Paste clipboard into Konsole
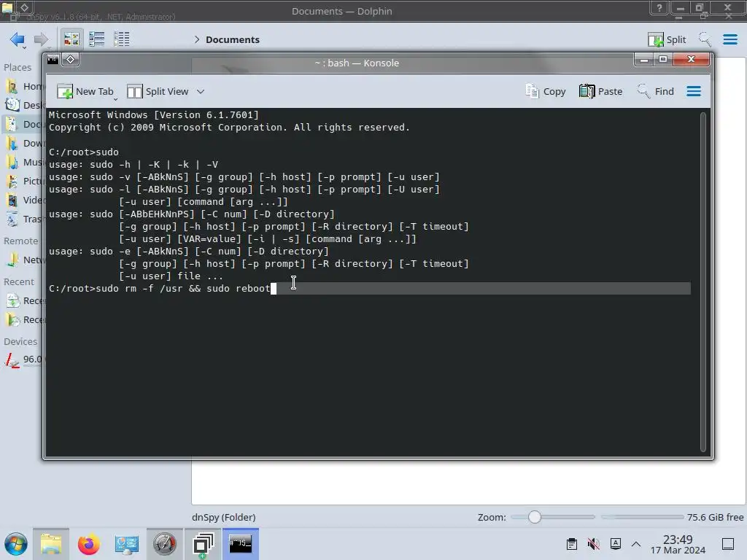This screenshot has width=747, height=560. point(601,91)
